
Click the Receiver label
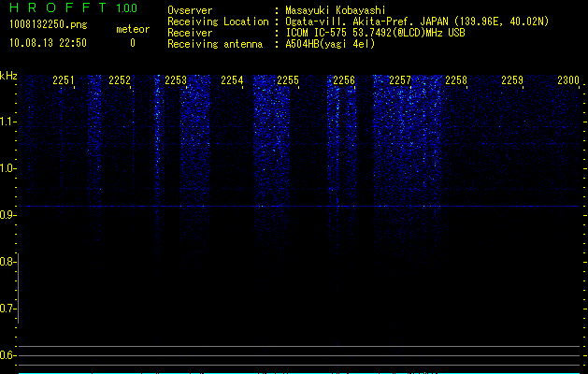tap(190, 33)
